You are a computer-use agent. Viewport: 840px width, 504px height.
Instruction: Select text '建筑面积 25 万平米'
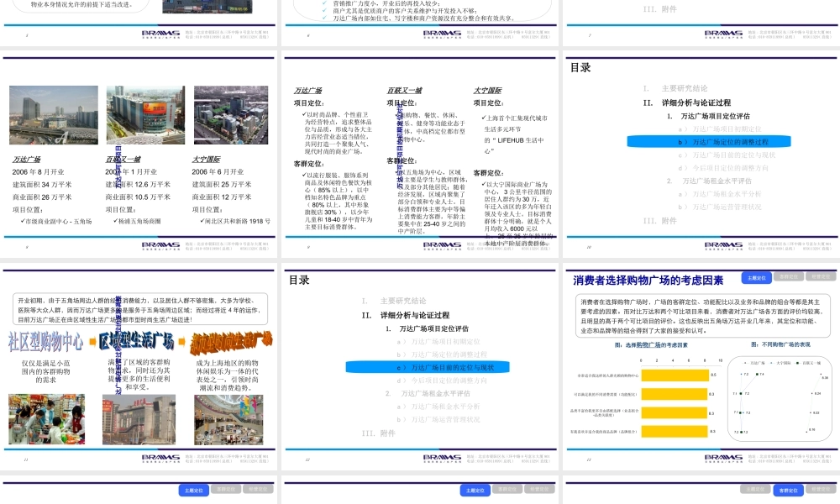pyautogui.click(x=222, y=184)
